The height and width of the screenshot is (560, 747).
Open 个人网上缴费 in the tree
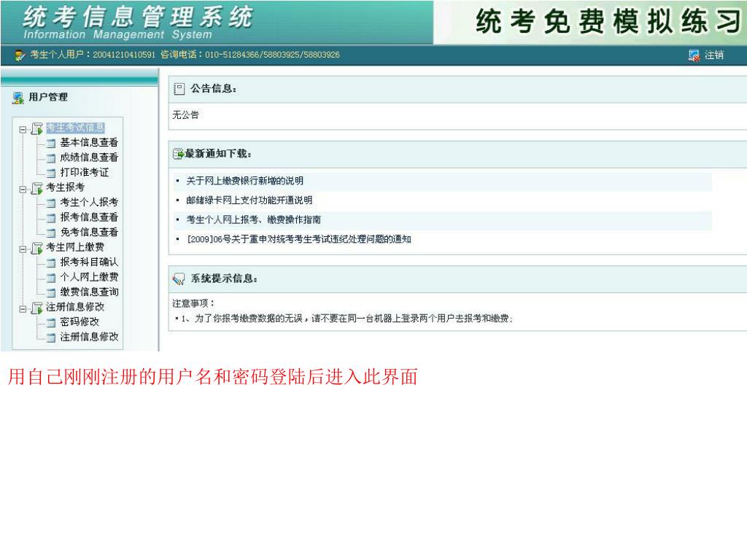click(89, 277)
